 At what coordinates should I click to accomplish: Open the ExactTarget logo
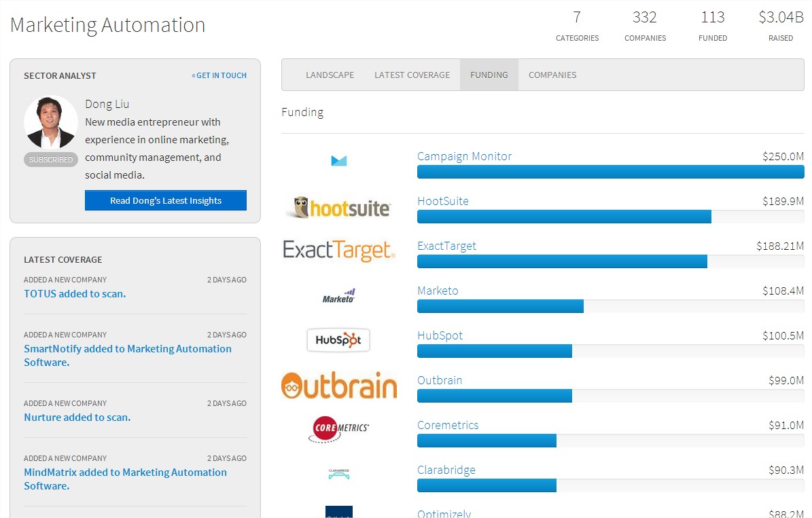coord(338,251)
